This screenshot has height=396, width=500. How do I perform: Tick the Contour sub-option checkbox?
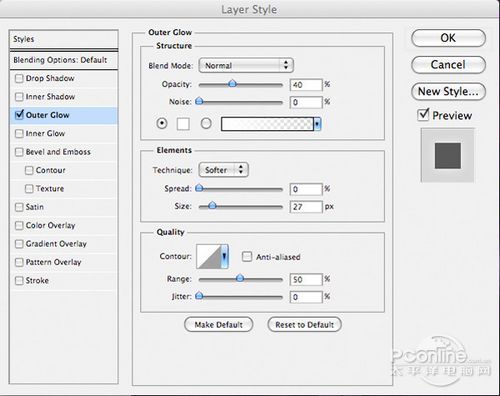tap(29, 170)
